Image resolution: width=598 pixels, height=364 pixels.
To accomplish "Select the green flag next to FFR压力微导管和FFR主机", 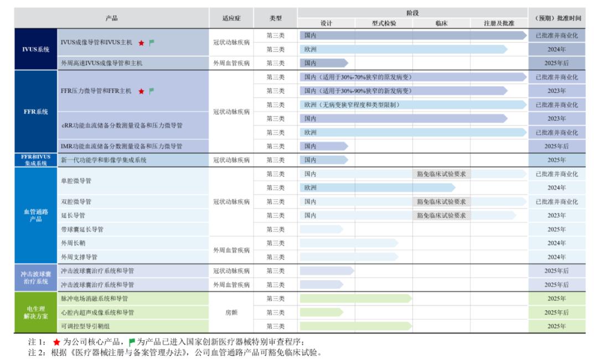I will 152,91.
